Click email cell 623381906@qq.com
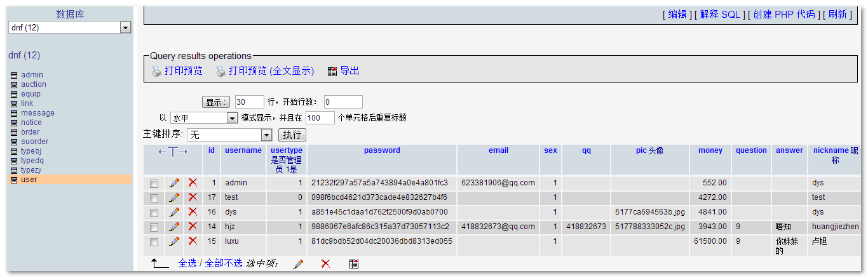Viewport: 868px width, 278px height. (x=498, y=183)
